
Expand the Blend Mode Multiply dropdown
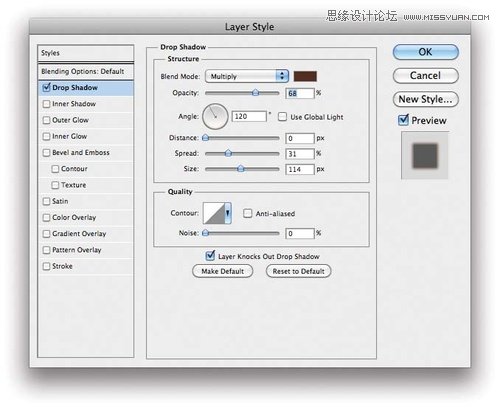[x=247, y=76]
